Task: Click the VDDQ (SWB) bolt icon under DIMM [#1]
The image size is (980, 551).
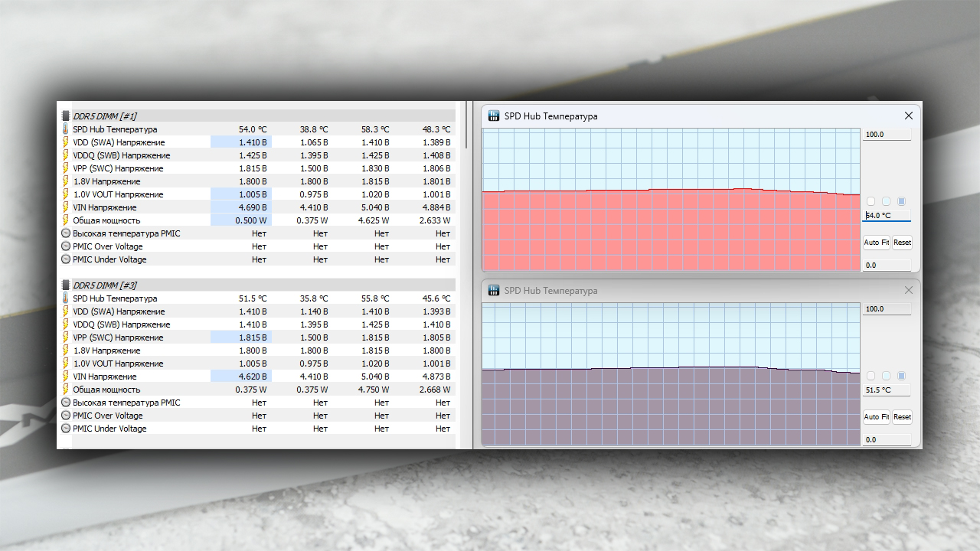Action: point(65,155)
